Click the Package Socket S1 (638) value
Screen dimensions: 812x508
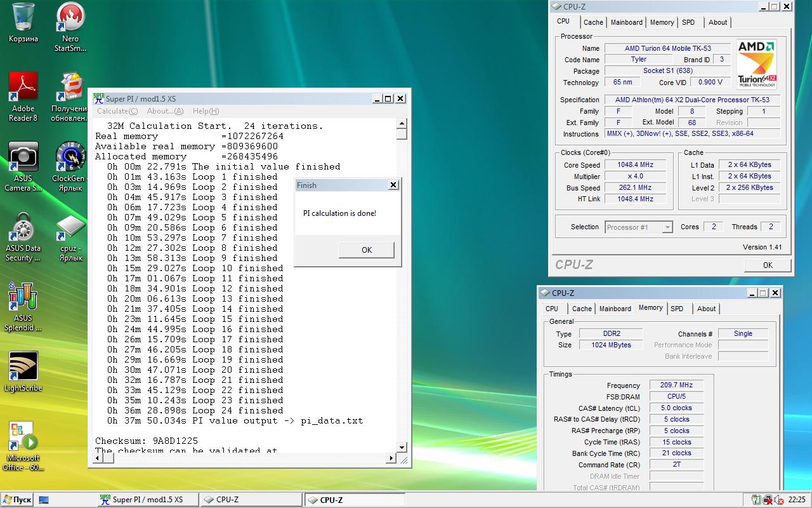pos(667,70)
